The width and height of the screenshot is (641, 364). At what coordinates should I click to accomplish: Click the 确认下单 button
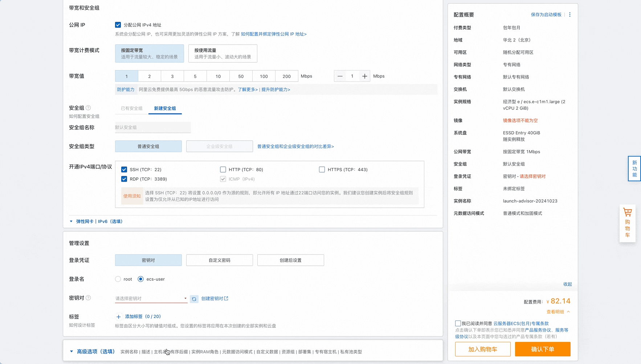pos(543,349)
